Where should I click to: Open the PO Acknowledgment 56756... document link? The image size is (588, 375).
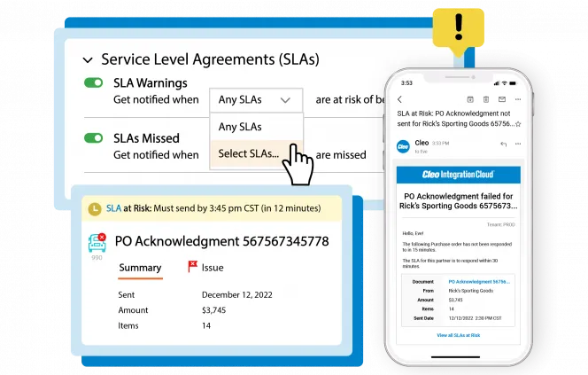tap(479, 282)
